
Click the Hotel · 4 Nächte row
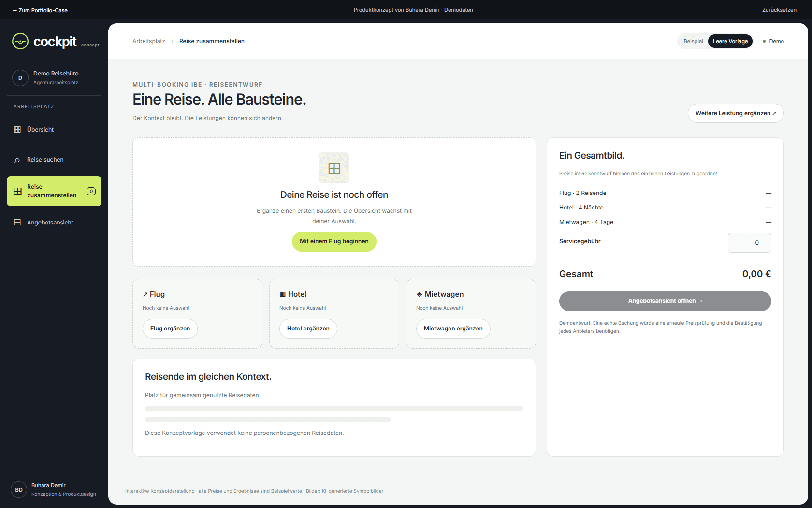665,208
